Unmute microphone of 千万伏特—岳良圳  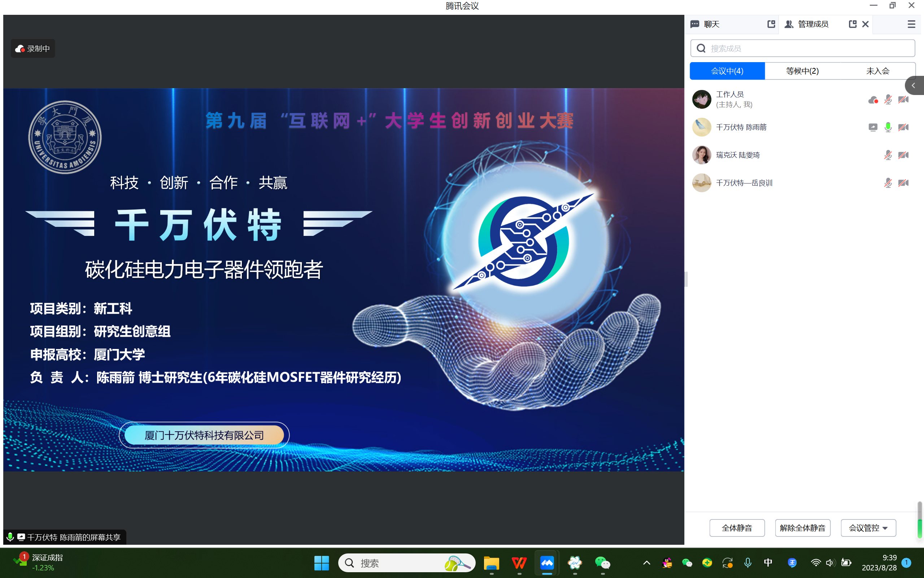[888, 183]
